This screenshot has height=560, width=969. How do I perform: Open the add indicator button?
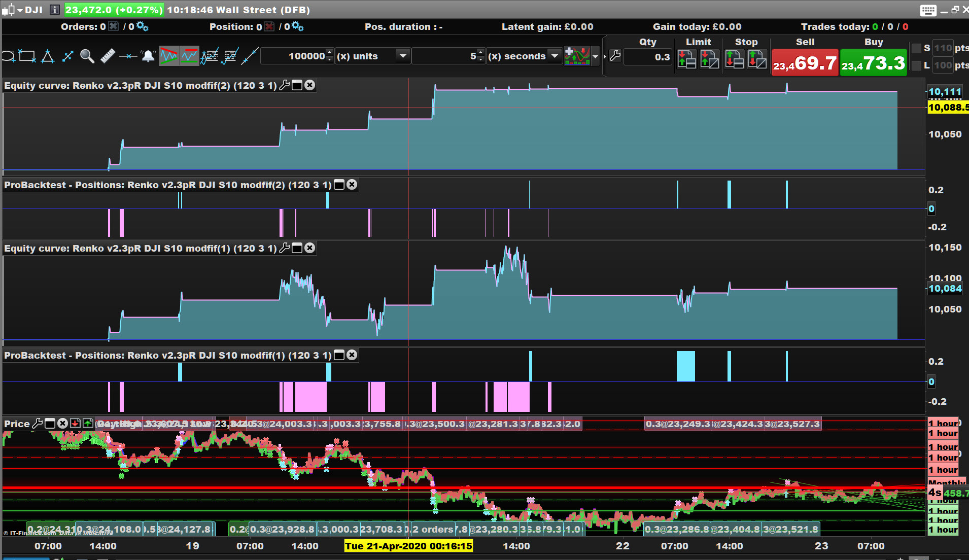coord(577,56)
